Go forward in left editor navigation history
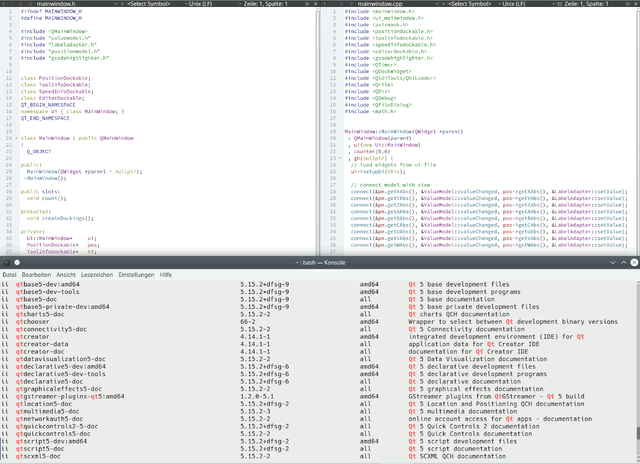The image size is (640, 464). (11, 4)
